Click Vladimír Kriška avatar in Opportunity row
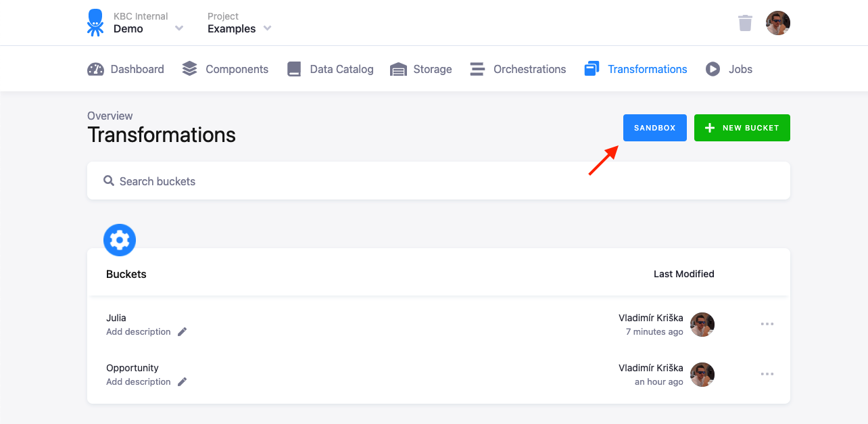This screenshot has height=424, width=868. click(x=702, y=375)
